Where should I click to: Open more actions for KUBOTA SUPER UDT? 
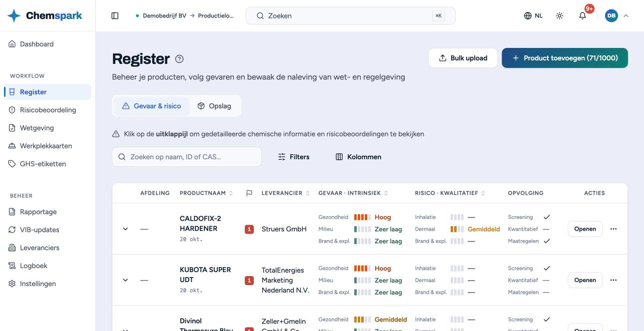point(614,280)
